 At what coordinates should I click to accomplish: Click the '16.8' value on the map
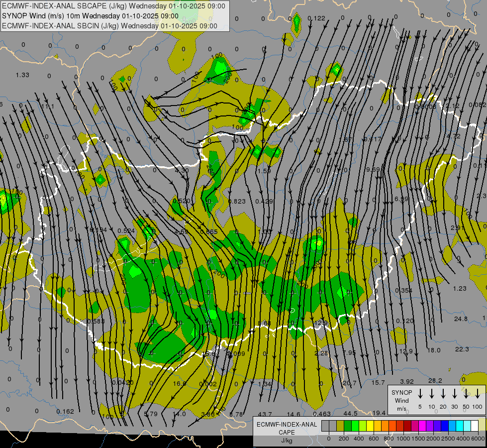180,384
